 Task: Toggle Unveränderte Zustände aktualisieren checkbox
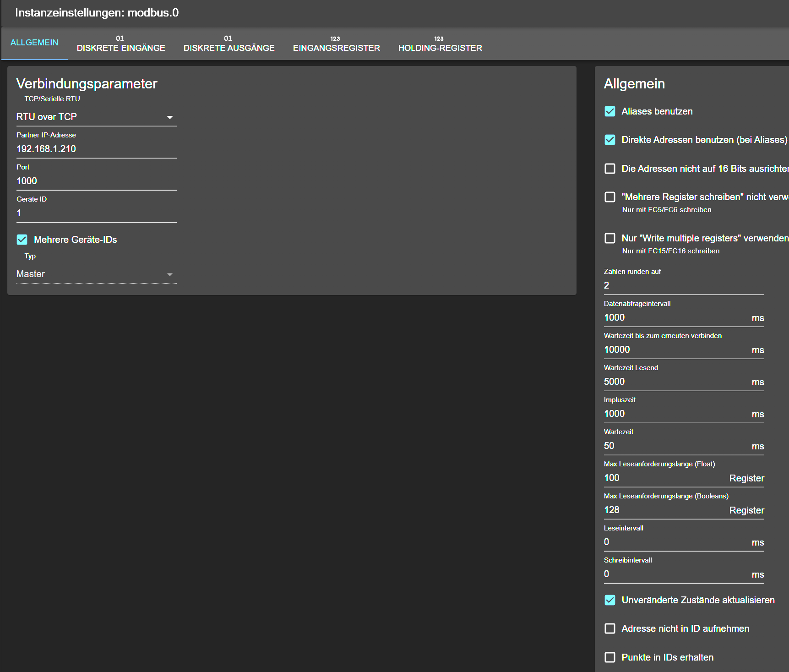610,600
